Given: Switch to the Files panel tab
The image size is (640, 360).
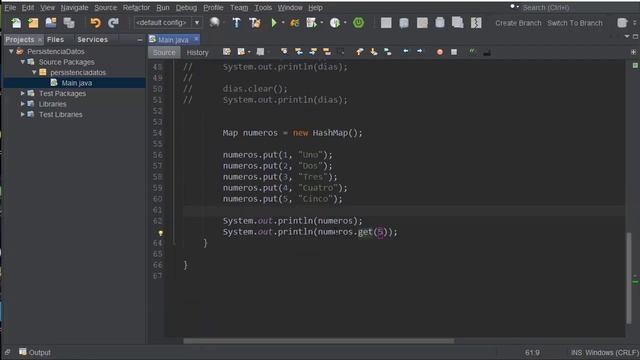Looking at the screenshot, I should click(x=56, y=40).
